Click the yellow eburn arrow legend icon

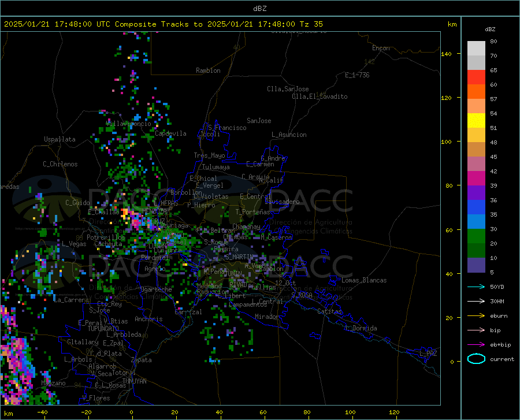pos(476,315)
